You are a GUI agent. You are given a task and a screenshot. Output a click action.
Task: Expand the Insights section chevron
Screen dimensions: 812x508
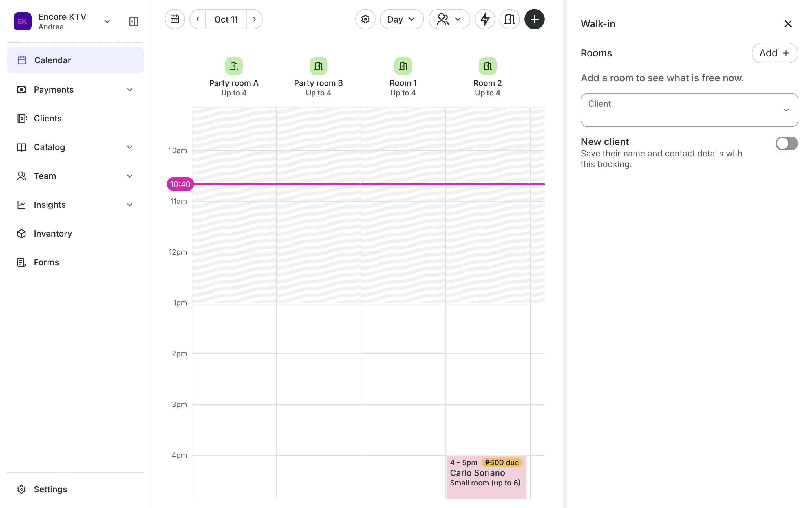tap(130, 205)
